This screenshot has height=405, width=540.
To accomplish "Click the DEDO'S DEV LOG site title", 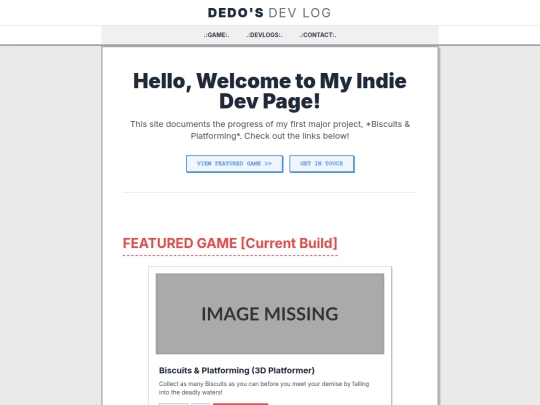I will pos(270,13).
